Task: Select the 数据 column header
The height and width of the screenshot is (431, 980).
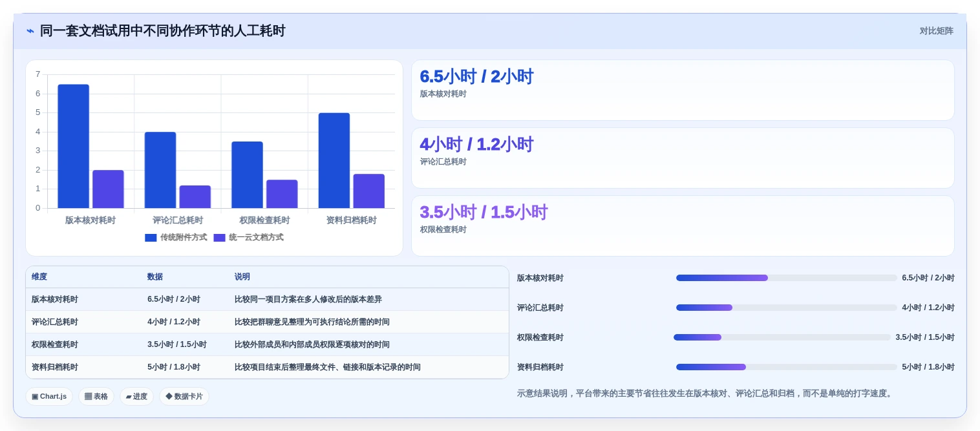Action: 155,277
